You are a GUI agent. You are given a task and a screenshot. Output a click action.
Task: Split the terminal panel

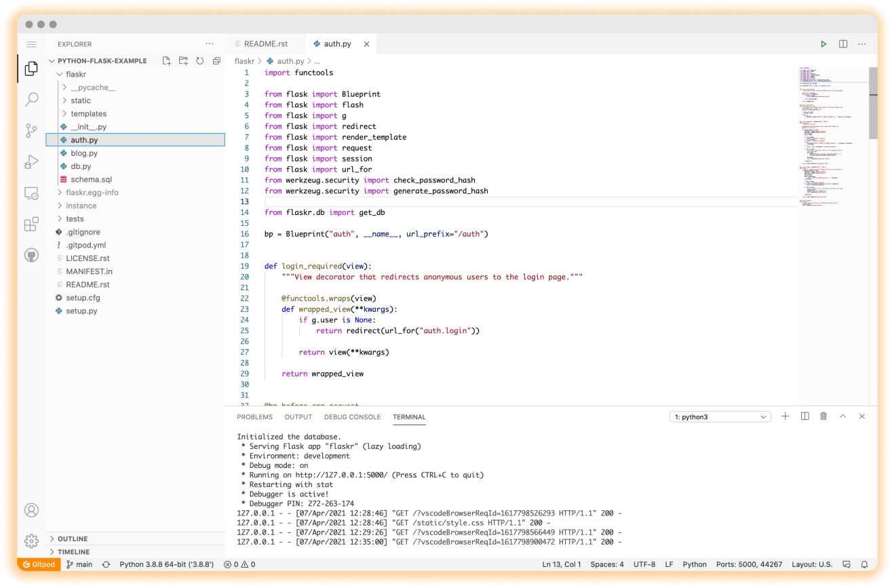point(804,416)
